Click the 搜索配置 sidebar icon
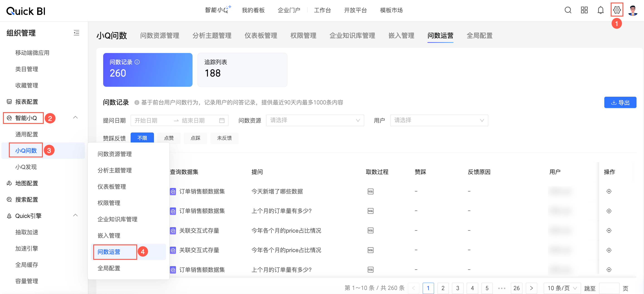Viewport: 644px width, 294px height. (9, 200)
